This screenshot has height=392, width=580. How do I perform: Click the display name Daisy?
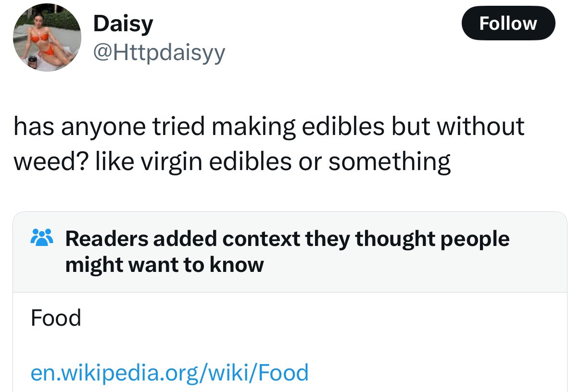[x=123, y=23]
